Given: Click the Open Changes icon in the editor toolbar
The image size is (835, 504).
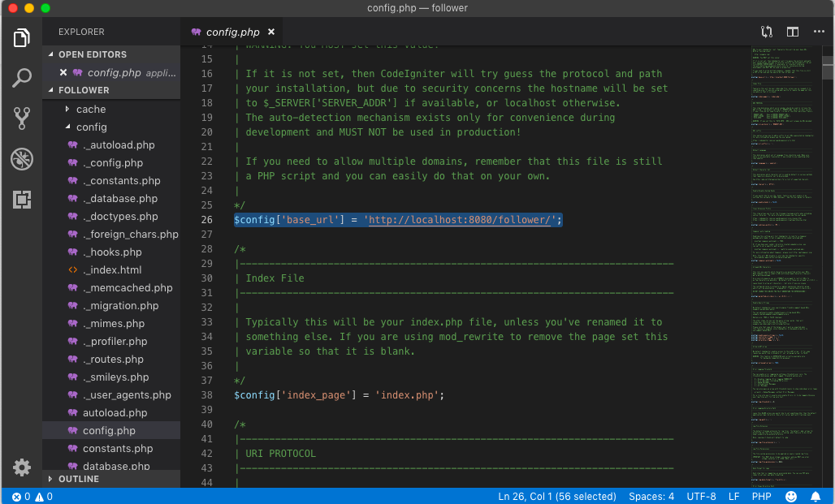Looking at the screenshot, I should pyautogui.click(x=766, y=32).
